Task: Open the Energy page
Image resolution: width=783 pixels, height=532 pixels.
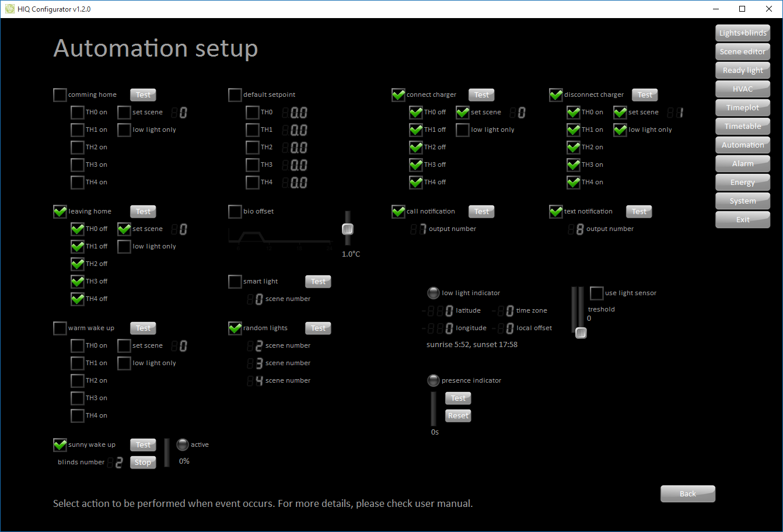Action: (742, 183)
